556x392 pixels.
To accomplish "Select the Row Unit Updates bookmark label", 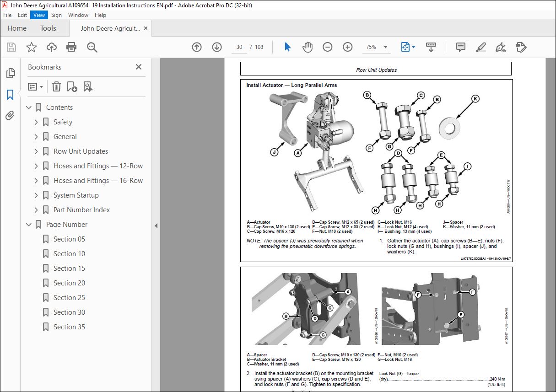I will pyautogui.click(x=81, y=151).
